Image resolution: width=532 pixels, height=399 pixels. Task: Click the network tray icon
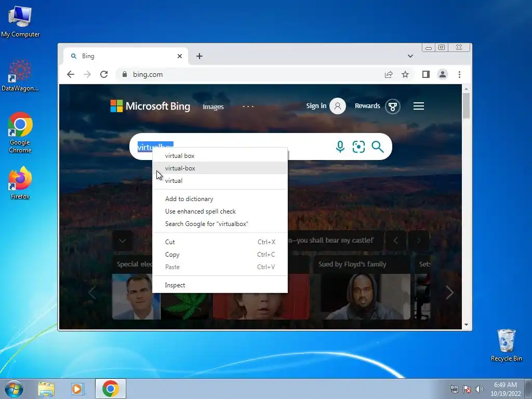click(x=454, y=389)
